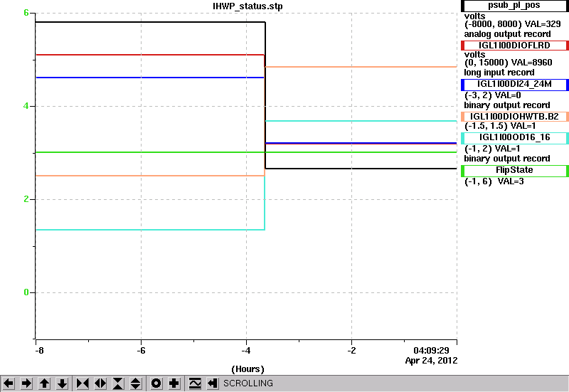Click the (-1, 6) VAL=3 readout
This screenshot has width=569, height=392.
coord(494,181)
